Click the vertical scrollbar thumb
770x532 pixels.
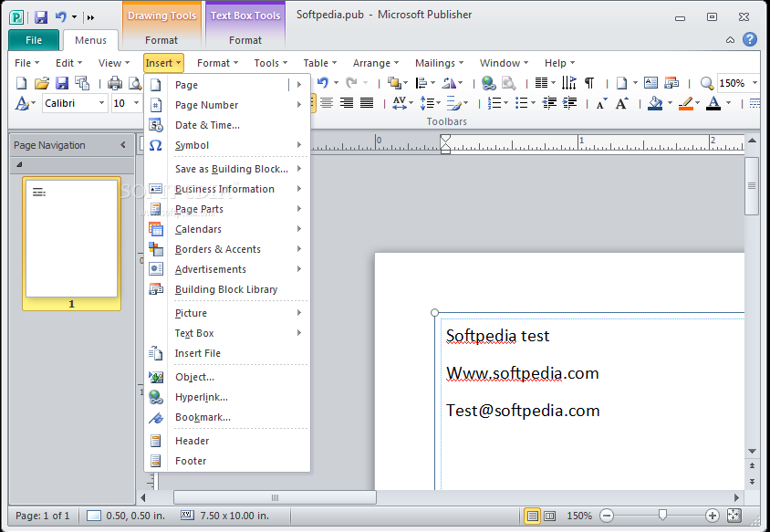752,185
